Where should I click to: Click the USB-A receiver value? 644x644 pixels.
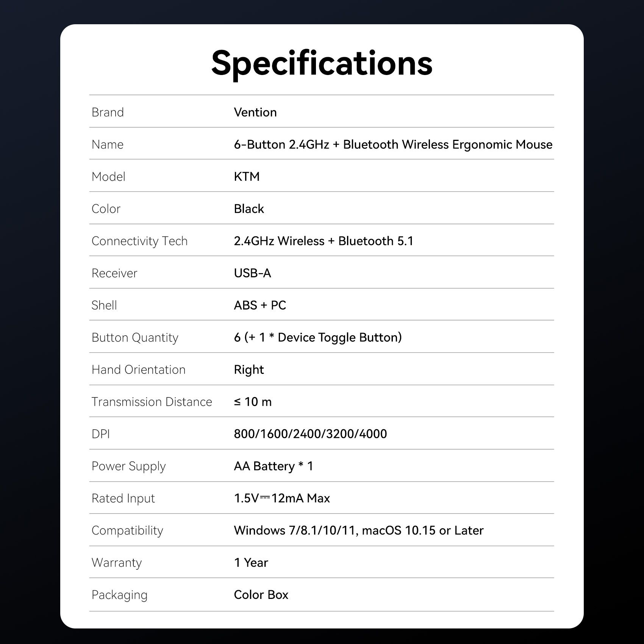click(x=252, y=273)
